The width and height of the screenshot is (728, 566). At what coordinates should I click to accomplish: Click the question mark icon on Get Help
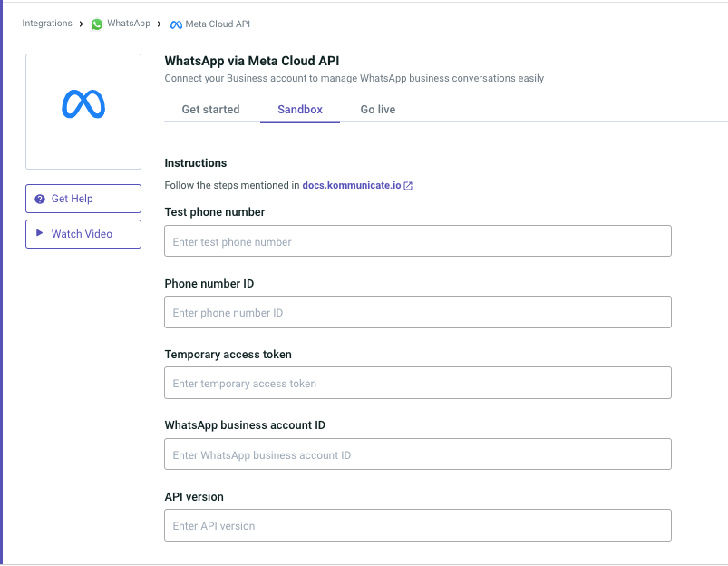[x=40, y=199]
